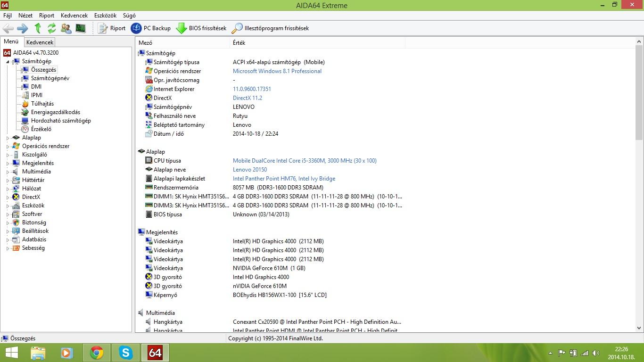Viewport: 644px width, 362px height.
Task: Open the Intel Core i5-3360M CPU link
Action: tap(305, 161)
